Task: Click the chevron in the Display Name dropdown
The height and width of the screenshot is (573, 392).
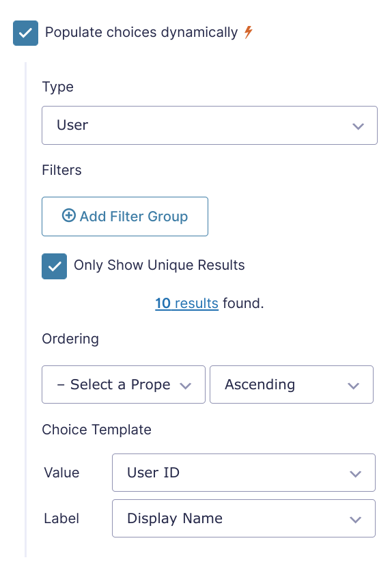Action: pos(355,520)
